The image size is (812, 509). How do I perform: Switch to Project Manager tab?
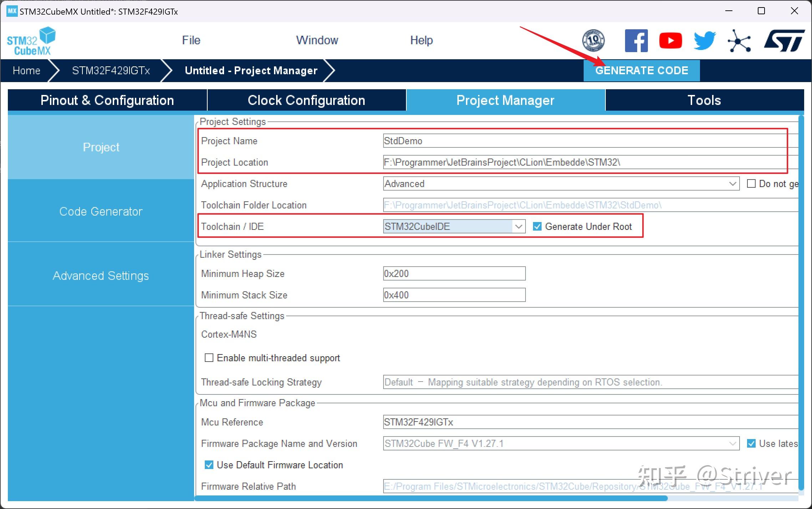(506, 100)
